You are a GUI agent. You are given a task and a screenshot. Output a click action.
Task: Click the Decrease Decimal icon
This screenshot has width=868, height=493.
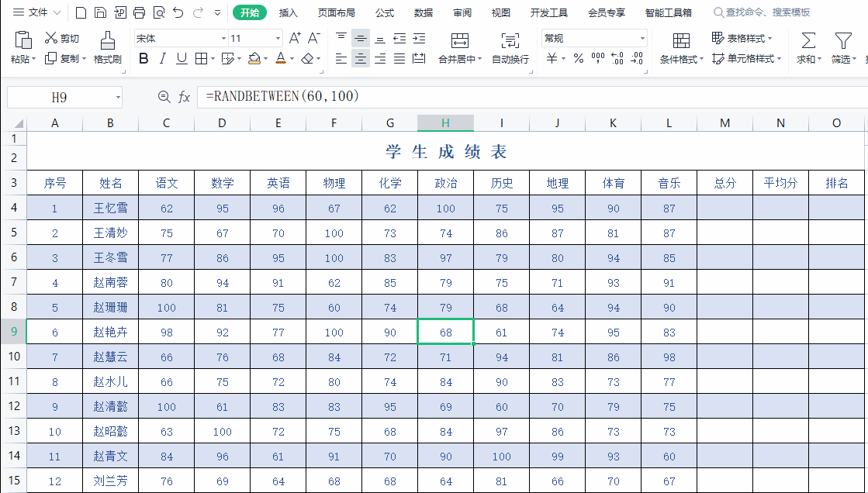pos(637,58)
